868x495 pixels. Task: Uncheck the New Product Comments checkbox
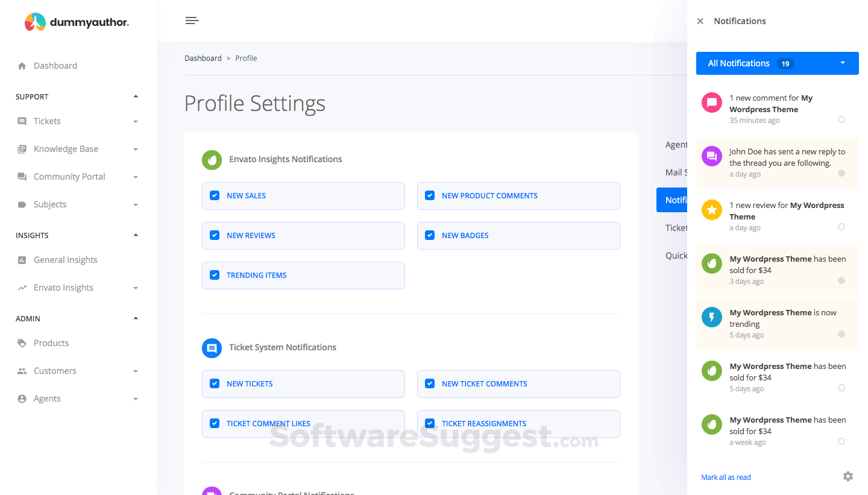pos(430,195)
